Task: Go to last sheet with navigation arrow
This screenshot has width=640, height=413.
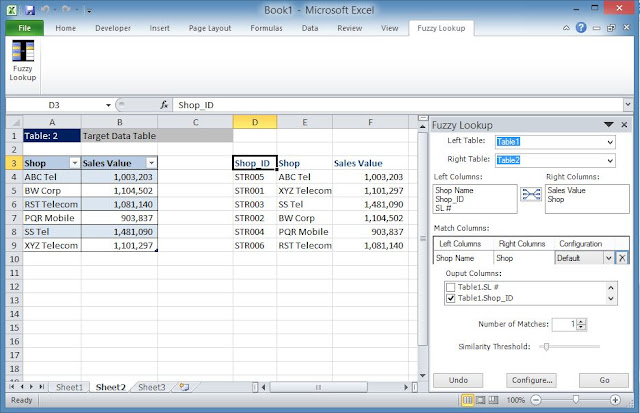Action: [x=41, y=386]
